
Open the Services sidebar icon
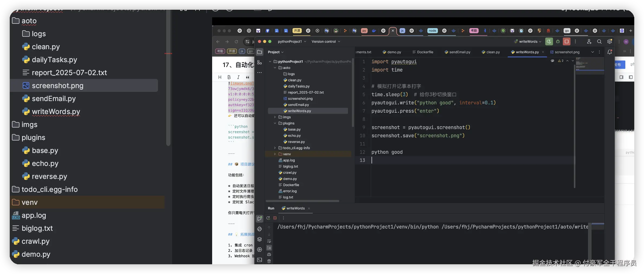(259, 249)
